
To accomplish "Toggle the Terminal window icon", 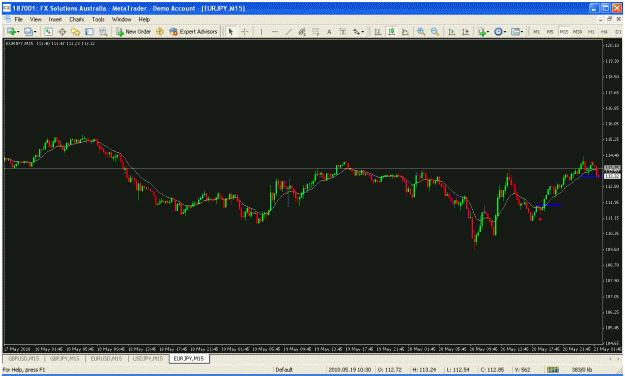I will pos(89,31).
